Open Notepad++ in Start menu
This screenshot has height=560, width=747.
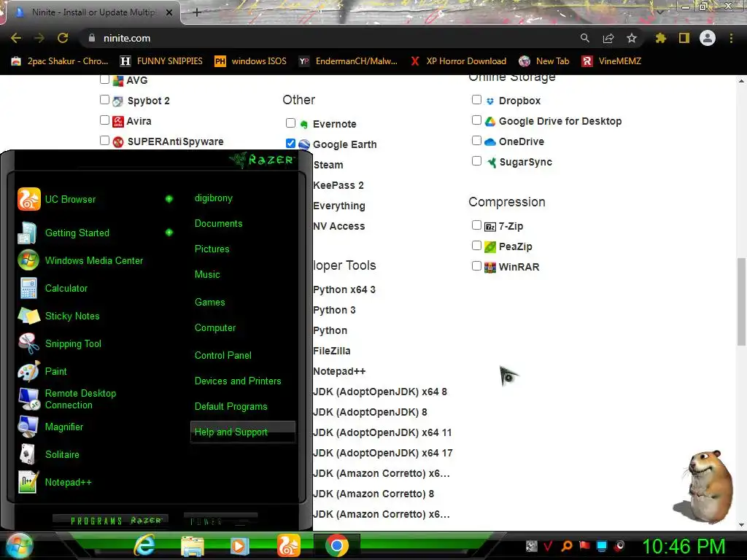(x=55, y=482)
